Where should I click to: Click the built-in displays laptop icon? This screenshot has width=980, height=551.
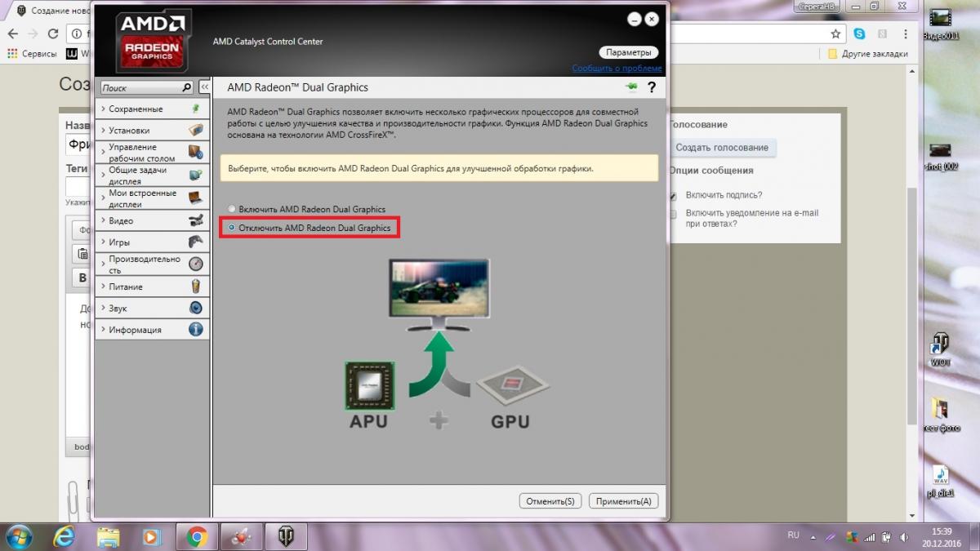click(196, 198)
